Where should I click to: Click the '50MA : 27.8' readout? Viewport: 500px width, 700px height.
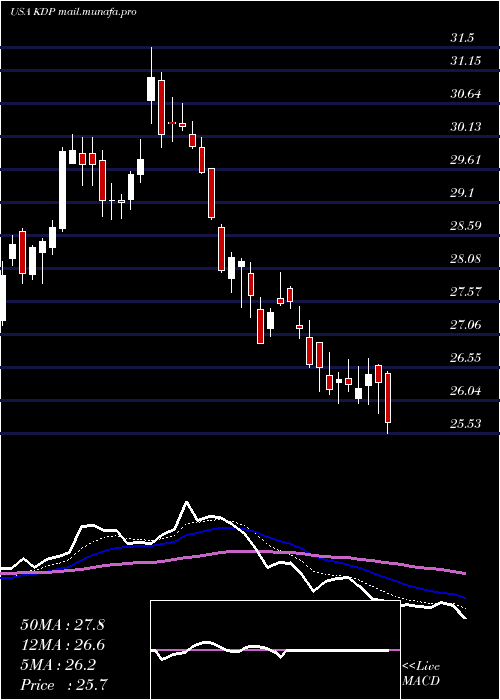pos(62,625)
